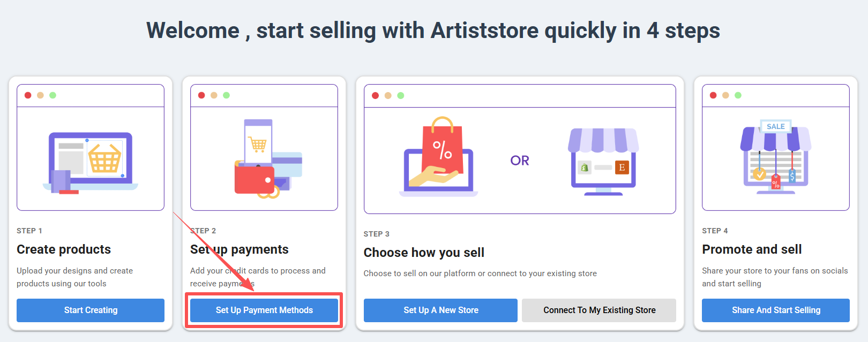Open Set Up Payment Methods
Screen dimensions: 868x342
click(264, 310)
